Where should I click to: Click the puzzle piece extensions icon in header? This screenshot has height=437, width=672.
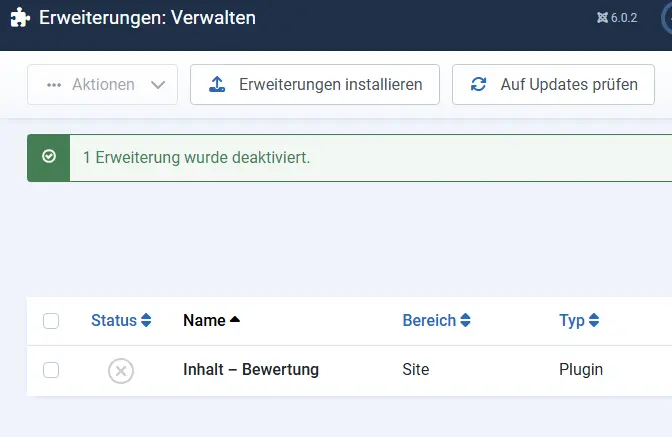19,18
